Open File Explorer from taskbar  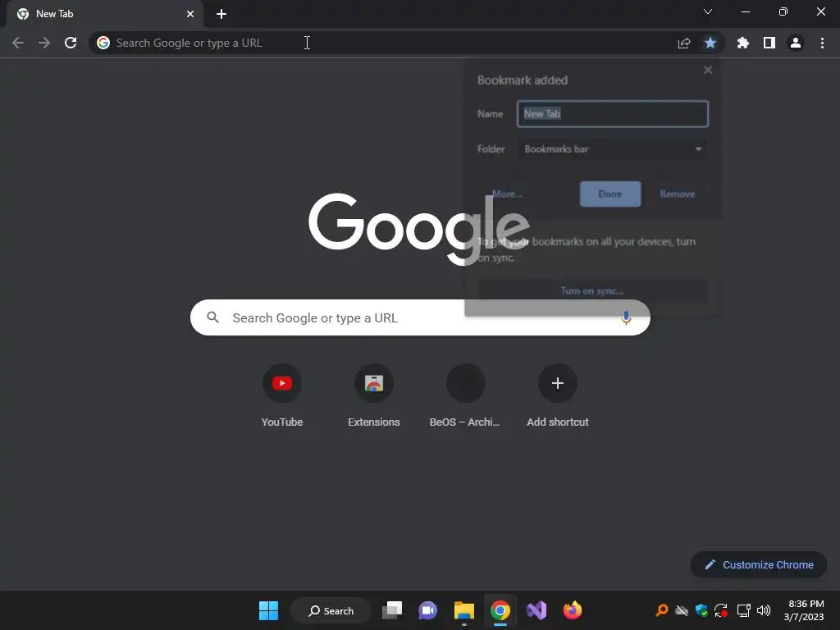click(x=464, y=610)
